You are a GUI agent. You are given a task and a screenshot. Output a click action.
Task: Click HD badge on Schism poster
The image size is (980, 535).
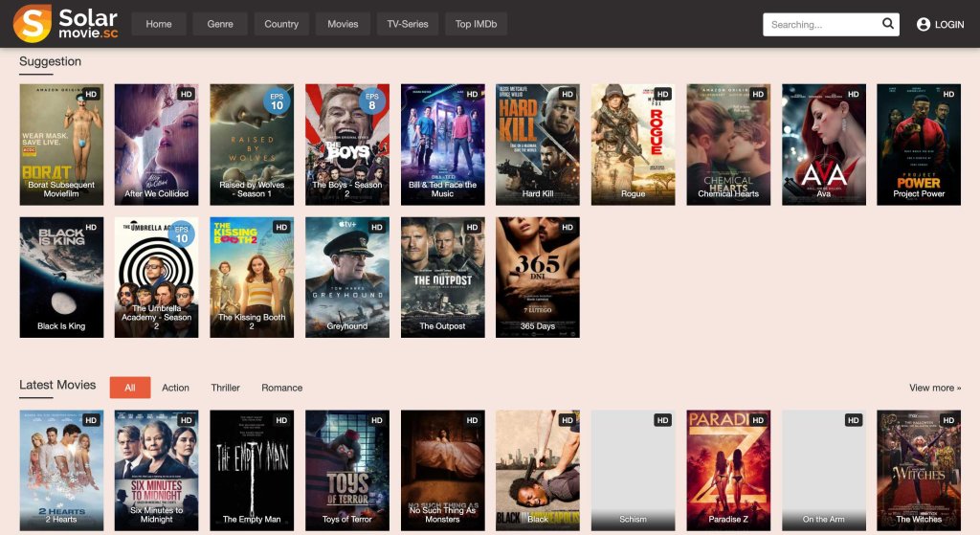pos(663,420)
